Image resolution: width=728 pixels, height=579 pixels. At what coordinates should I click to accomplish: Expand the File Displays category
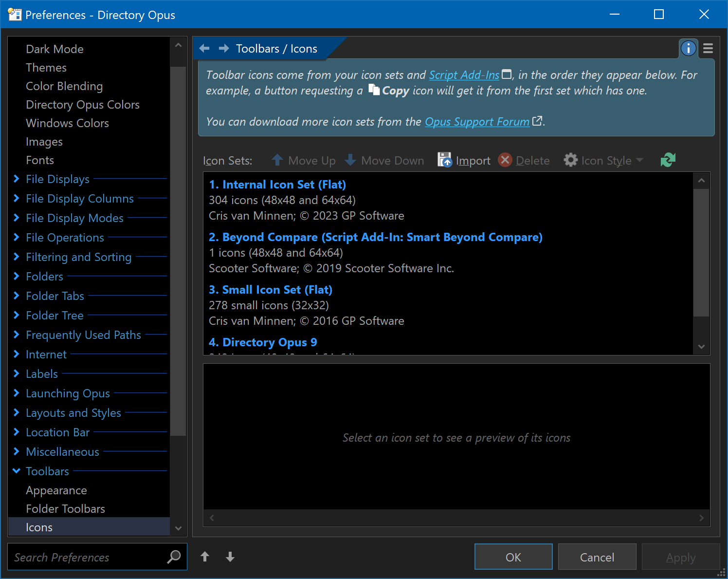coord(17,179)
